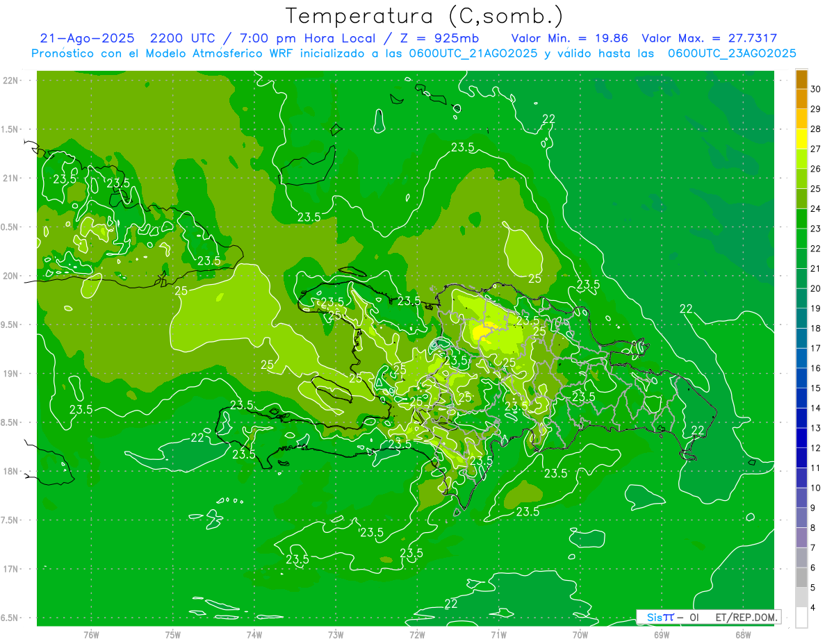Pick the dark orange swatch above legend value 30

click(801, 79)
